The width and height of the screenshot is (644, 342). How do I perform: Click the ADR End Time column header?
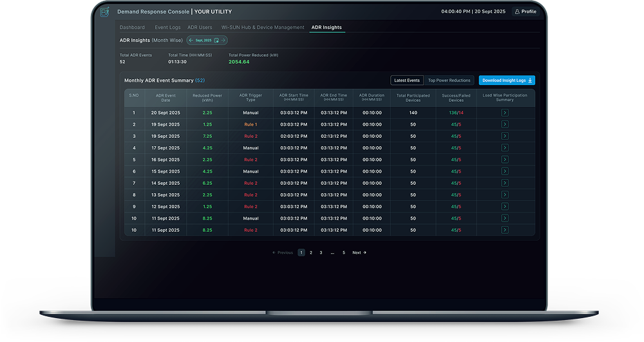[x=334, y=97]
